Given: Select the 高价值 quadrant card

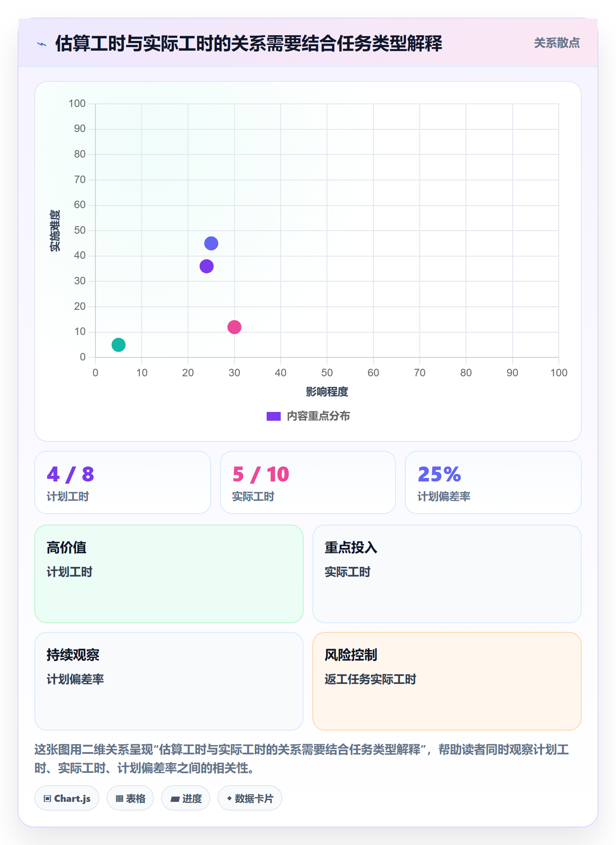Looking at the screenshot, I should (x=169, y=574).
